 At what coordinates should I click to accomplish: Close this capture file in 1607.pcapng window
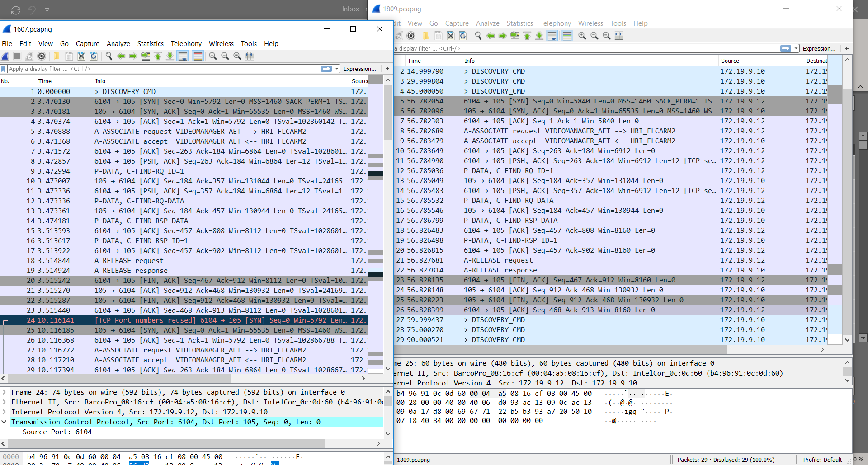(81, 56)
